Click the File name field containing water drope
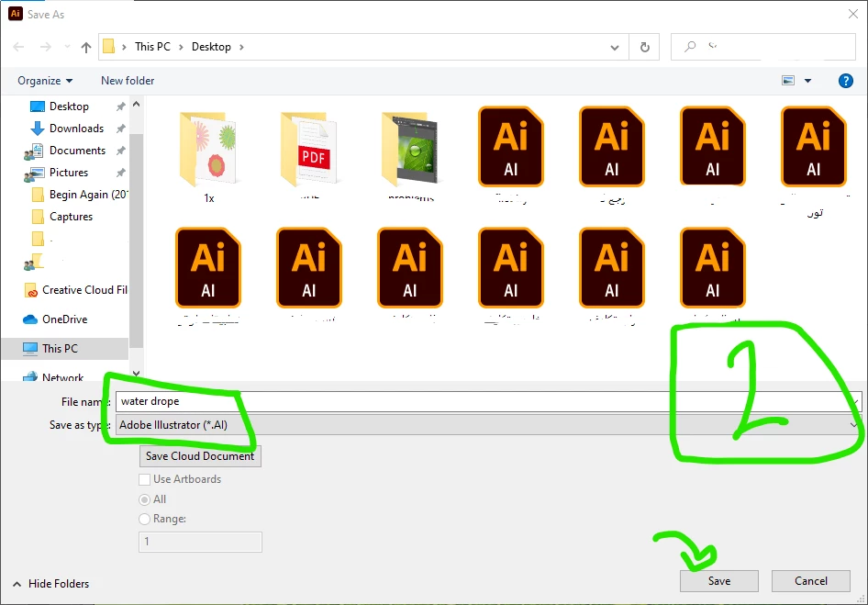 coord(488,402)
